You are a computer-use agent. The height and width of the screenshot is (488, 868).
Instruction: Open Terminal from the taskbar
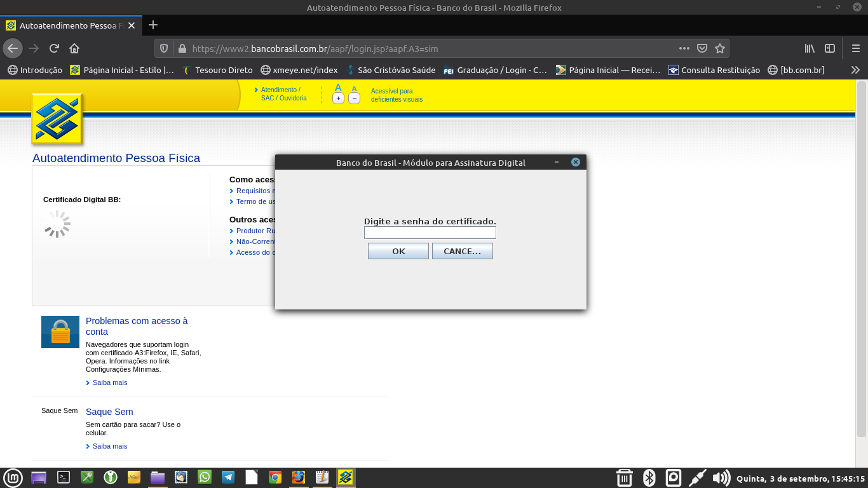[x=64, y=477]
